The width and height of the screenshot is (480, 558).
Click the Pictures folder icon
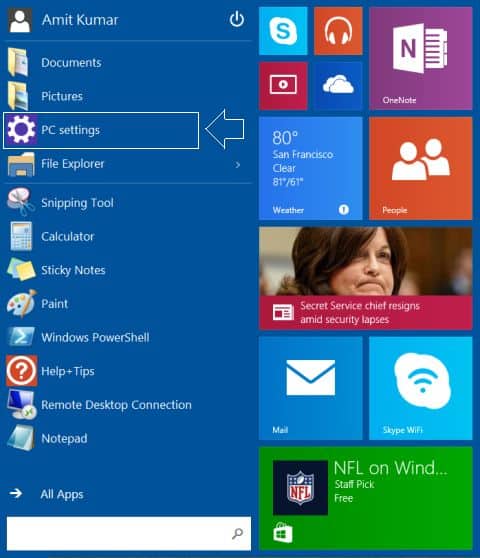pyautogui.click(x=19, y=96)
